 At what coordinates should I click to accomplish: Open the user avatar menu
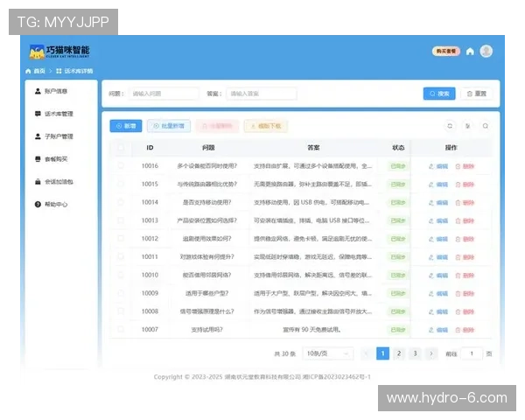(486, 52)
